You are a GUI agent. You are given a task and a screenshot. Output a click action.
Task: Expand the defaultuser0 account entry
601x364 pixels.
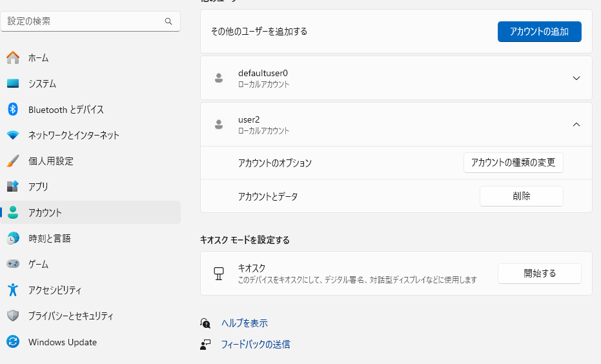coord(576,78)
